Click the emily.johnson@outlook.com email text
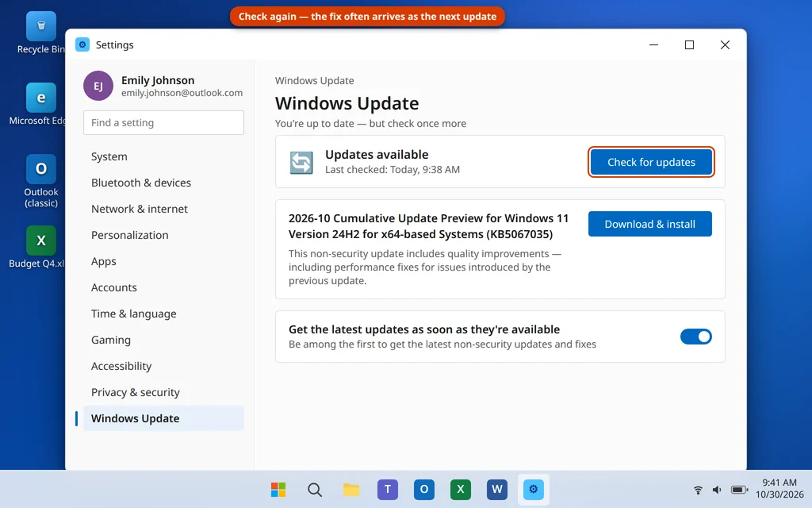The image size is (812, 508). click(182, 93)
